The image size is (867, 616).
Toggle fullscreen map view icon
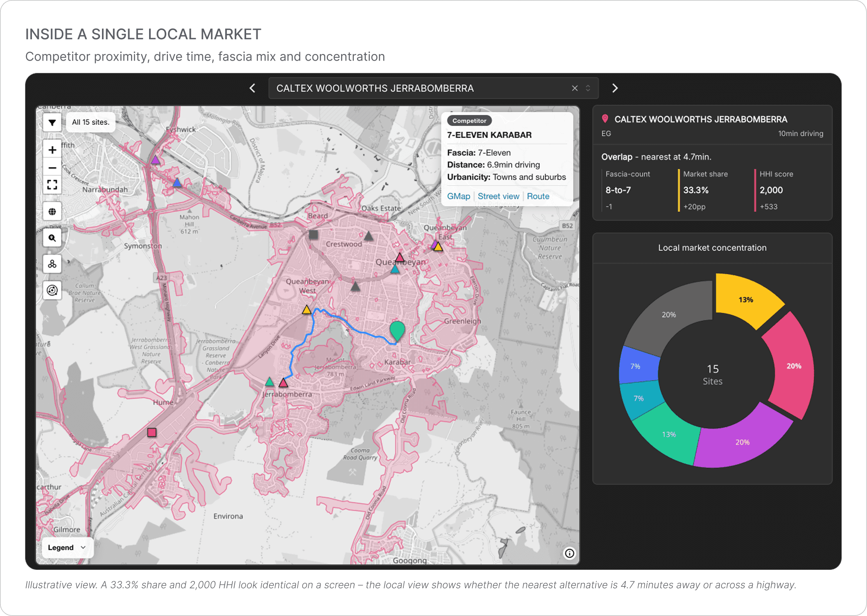(x=52, y=185)
